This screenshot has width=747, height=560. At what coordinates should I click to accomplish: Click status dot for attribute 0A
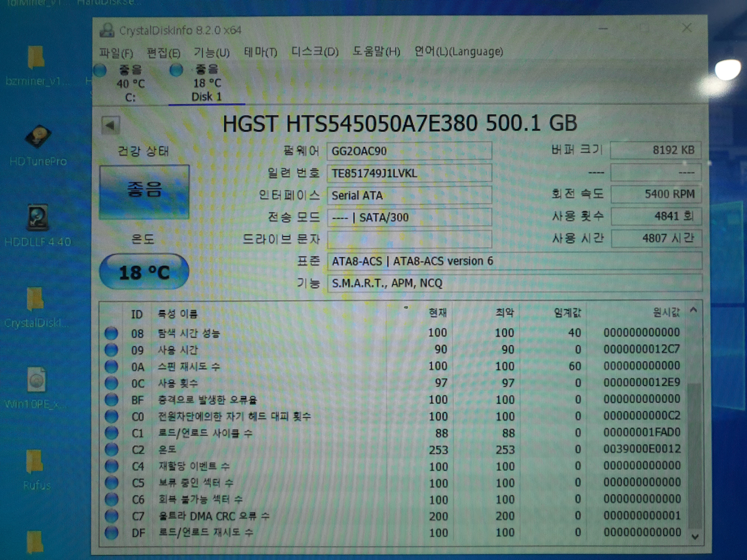(x=112, y=367)
